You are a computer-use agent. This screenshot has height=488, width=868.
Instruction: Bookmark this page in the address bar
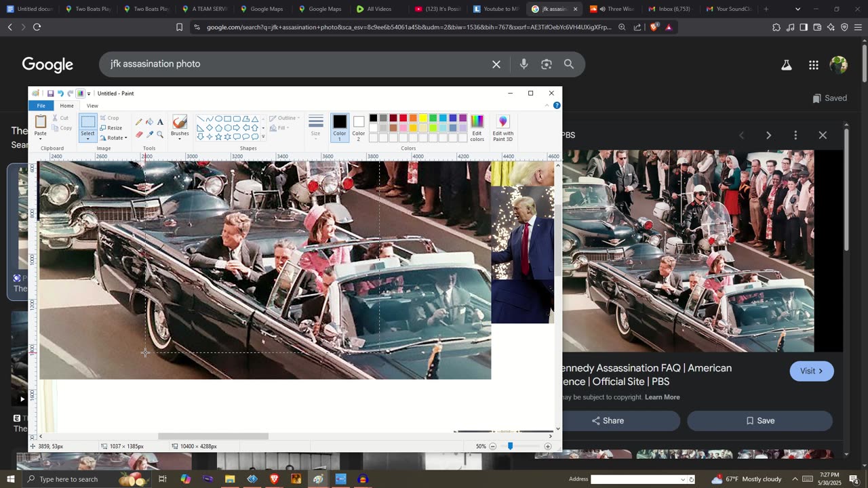click(179, 27)
